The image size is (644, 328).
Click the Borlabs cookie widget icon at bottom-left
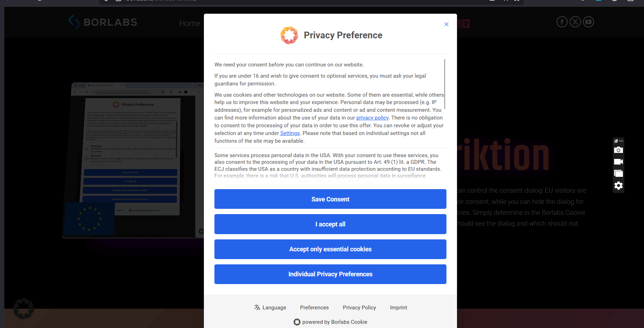pyautogui.click(x=24, y=309)
